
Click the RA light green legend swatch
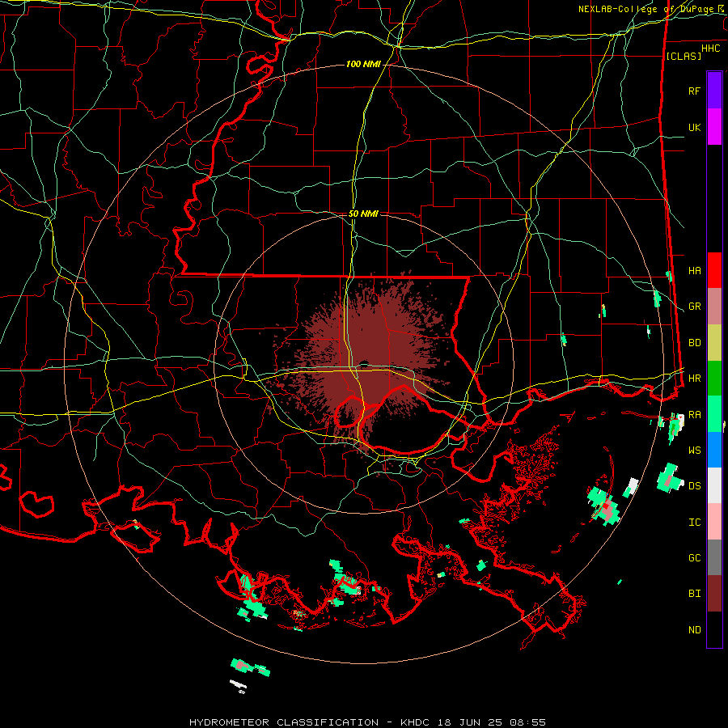tap(714, 414)
